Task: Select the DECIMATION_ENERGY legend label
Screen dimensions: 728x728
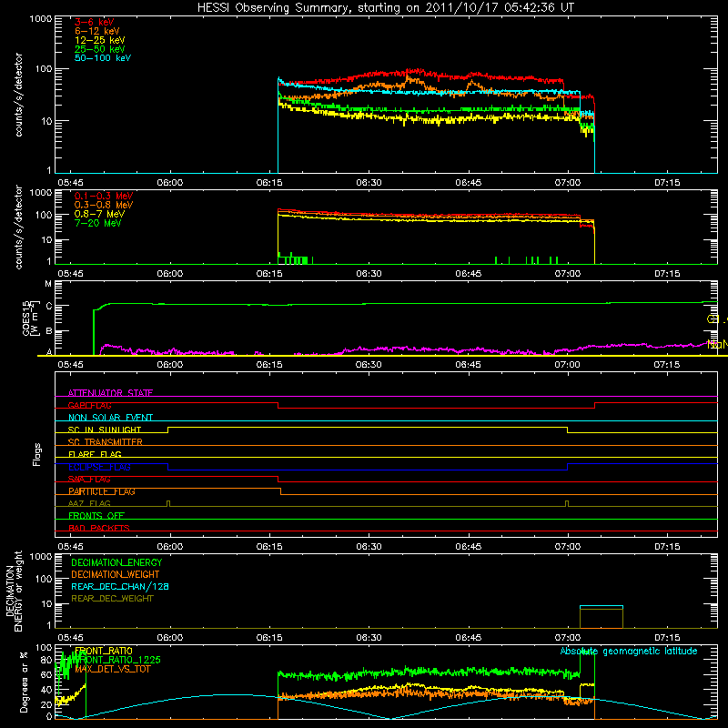Action: click(116, 562)
